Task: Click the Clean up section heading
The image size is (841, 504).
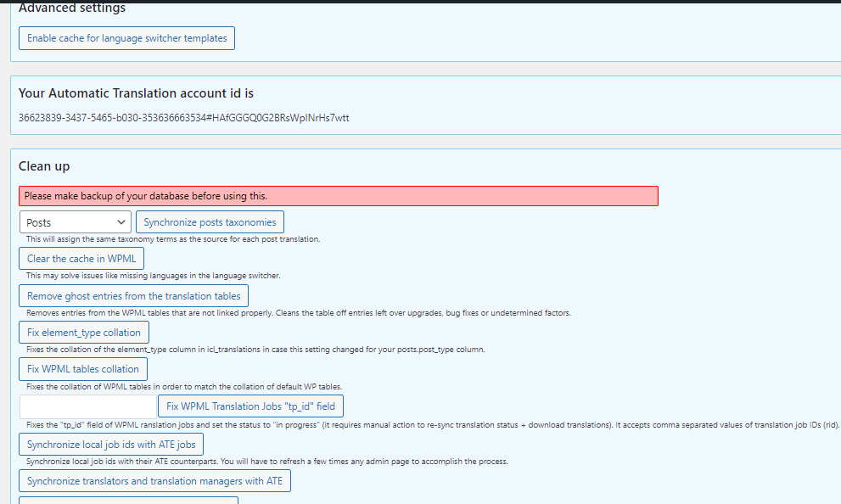Action: 44,166
